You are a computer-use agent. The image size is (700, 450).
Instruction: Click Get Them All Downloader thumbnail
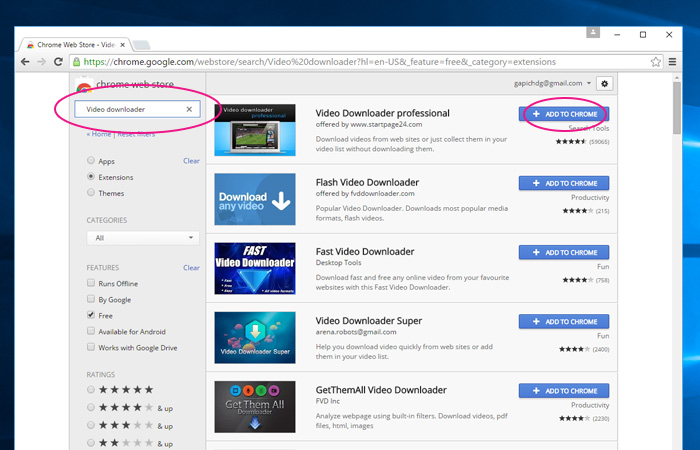click(x=255, y=407)
